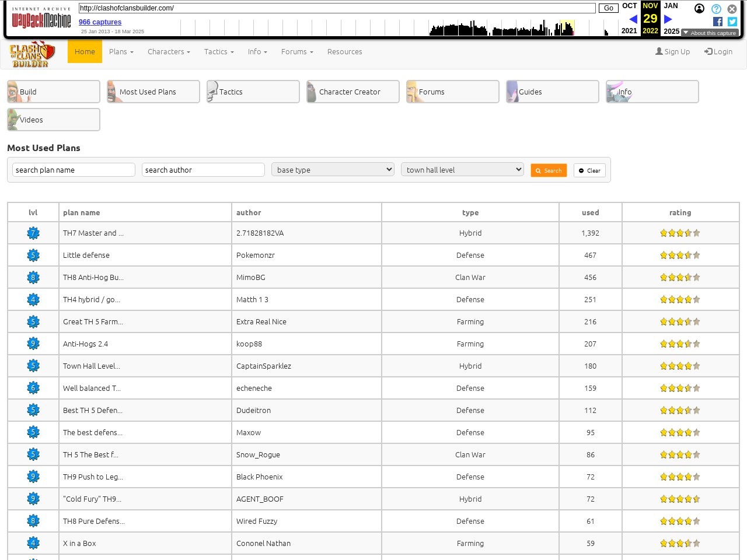The width and height of the screenshot is (747, 560).
Task: Open the Guides tile
Action: (x=553, y=92)
